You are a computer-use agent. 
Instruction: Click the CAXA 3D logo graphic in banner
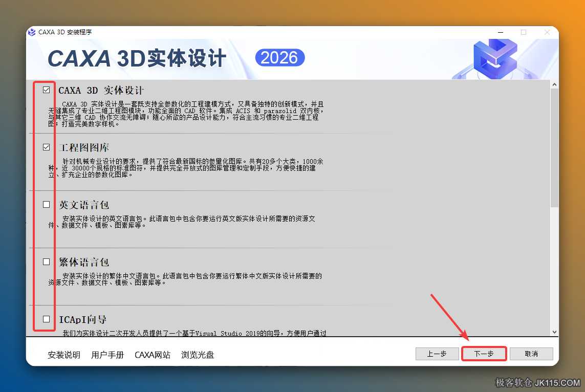coord(495,58)
